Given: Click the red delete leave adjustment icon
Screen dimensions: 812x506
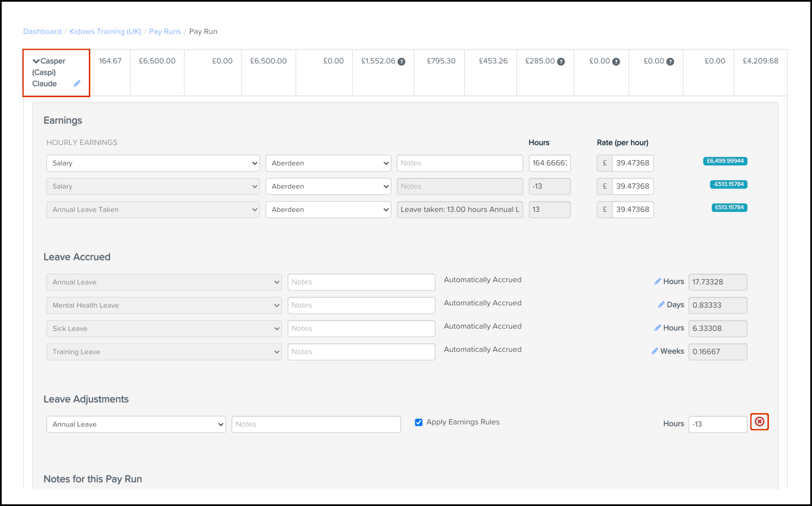Looking at the screenshot, I should [759, 422].
